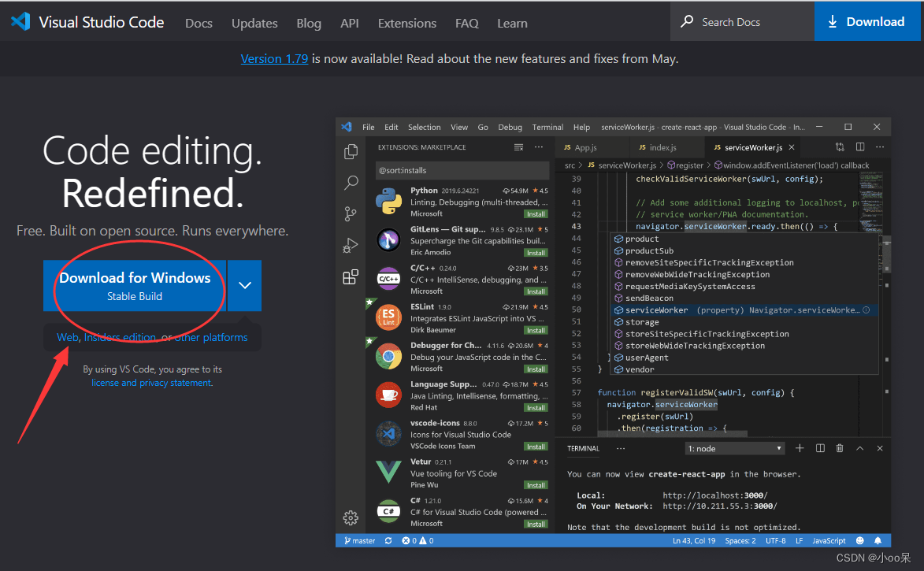Click the @sort:installs extension search box
This screenshot has width=924, height=571.
click(462, 170)
